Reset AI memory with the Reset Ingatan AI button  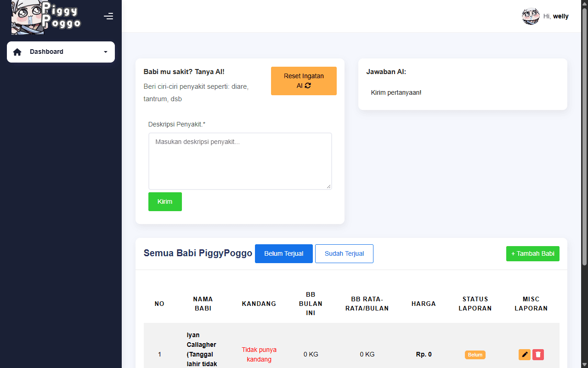(304, 81)
